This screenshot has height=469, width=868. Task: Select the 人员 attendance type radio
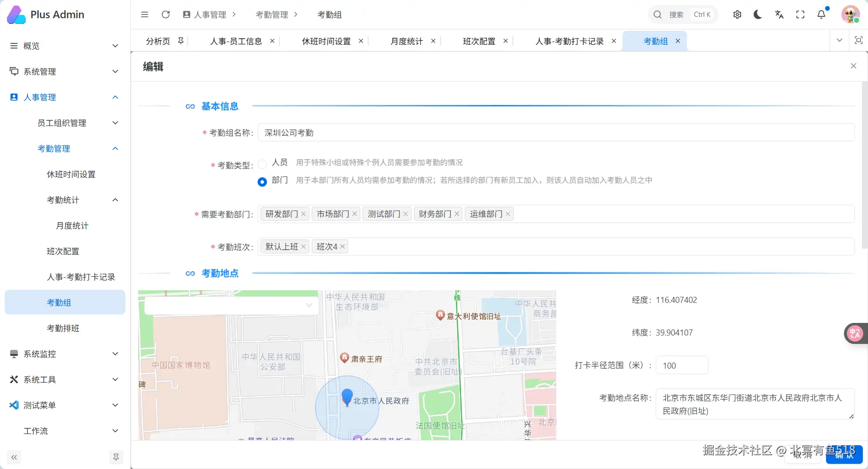pyautogui.click(x=262, y=164)
